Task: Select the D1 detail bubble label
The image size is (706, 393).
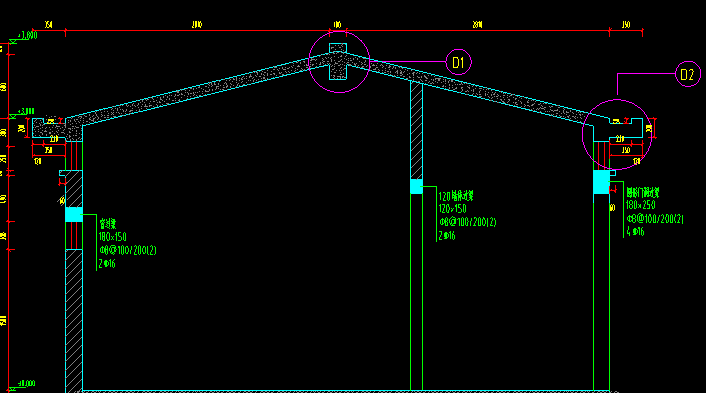Action: 458,62
